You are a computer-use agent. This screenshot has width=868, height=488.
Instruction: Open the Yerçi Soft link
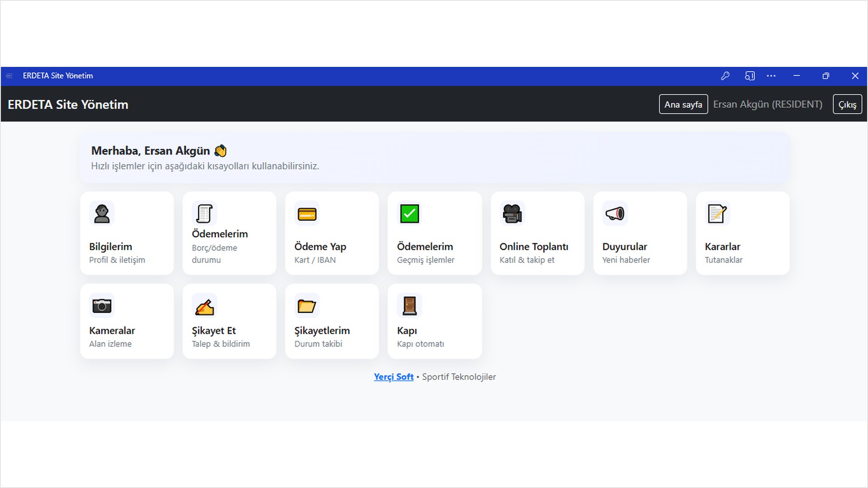pyautogui.click(x=393, y=377)
